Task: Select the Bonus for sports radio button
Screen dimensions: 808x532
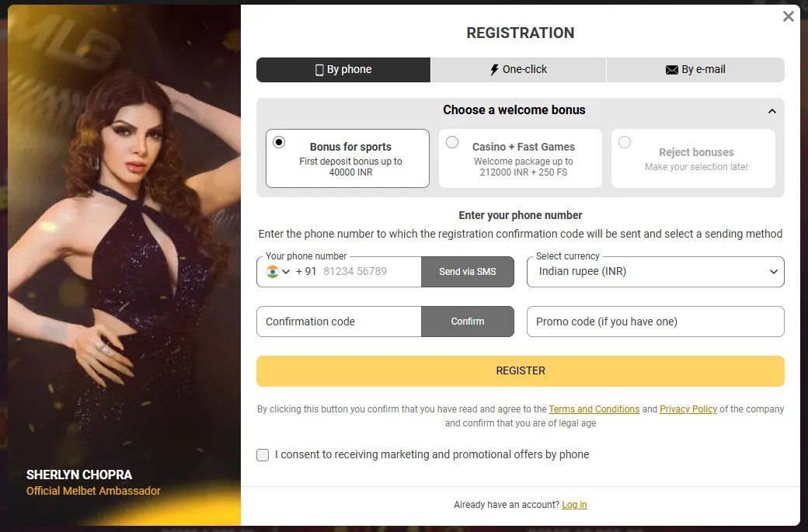Action: tap(279, 142)
